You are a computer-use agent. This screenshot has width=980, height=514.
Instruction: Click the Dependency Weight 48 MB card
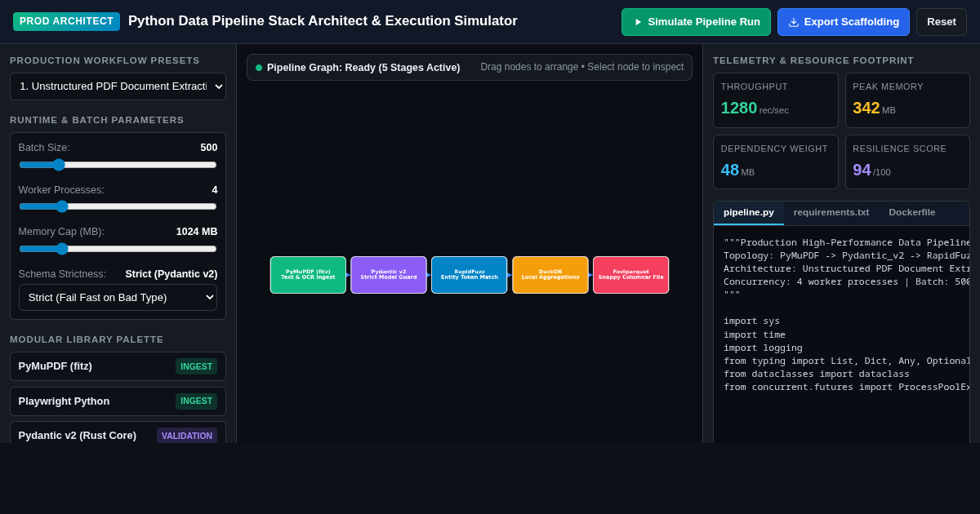(x=776, y=162)
